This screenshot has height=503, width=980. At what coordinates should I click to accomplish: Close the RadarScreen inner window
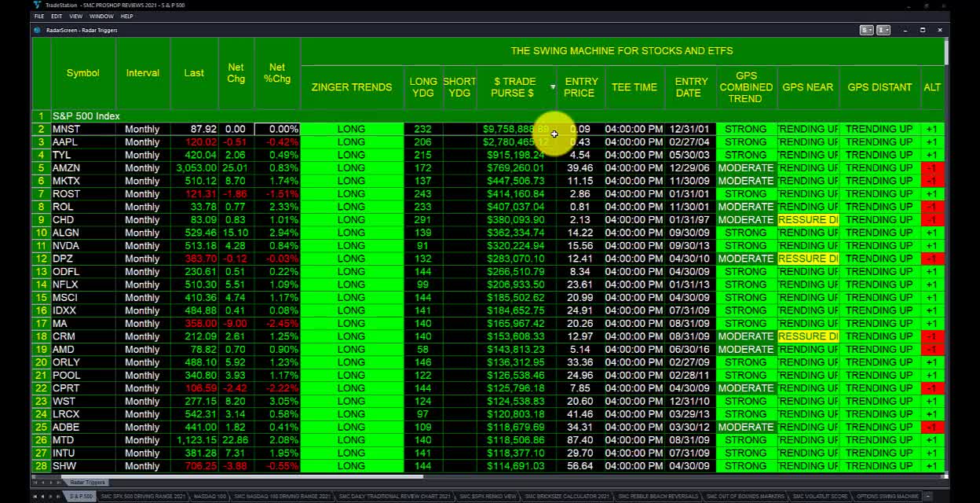(940, 30)
